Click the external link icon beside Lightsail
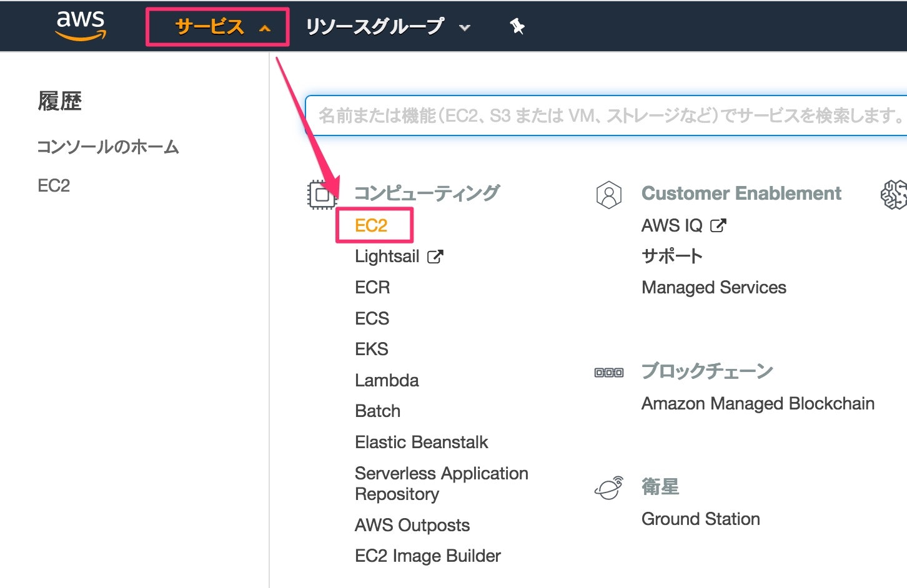907x588 pixels. pos(435,257)
